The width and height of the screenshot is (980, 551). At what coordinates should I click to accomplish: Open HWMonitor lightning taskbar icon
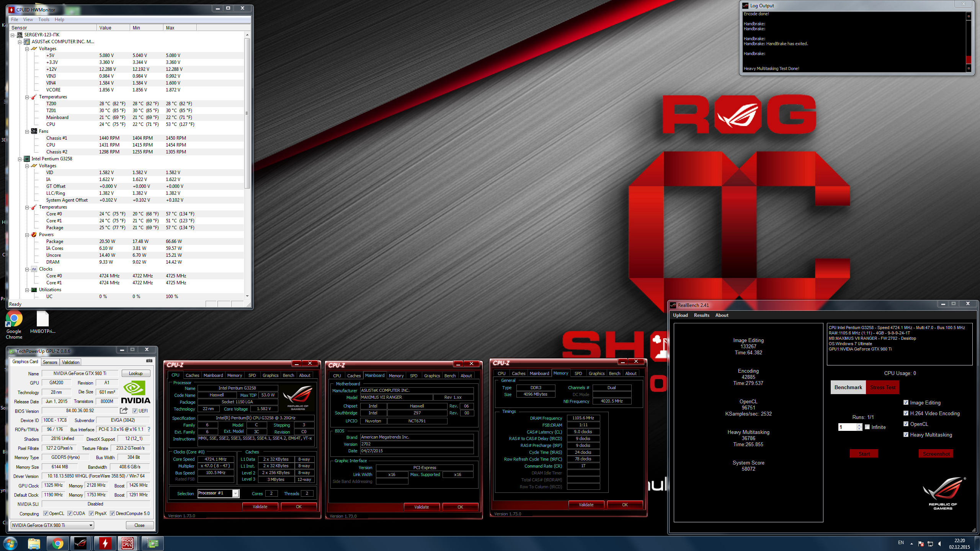click(x=105, y=543)
